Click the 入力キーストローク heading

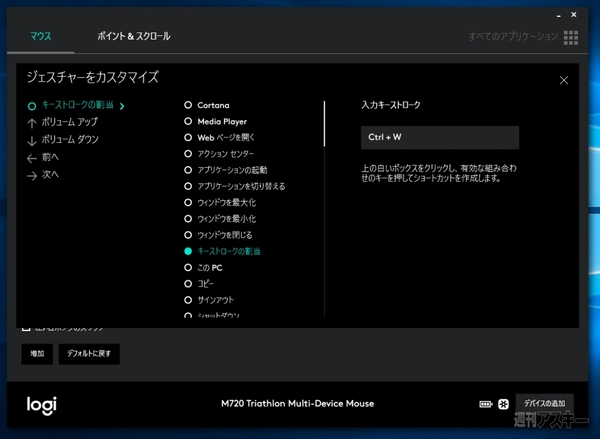pos(391,105)
